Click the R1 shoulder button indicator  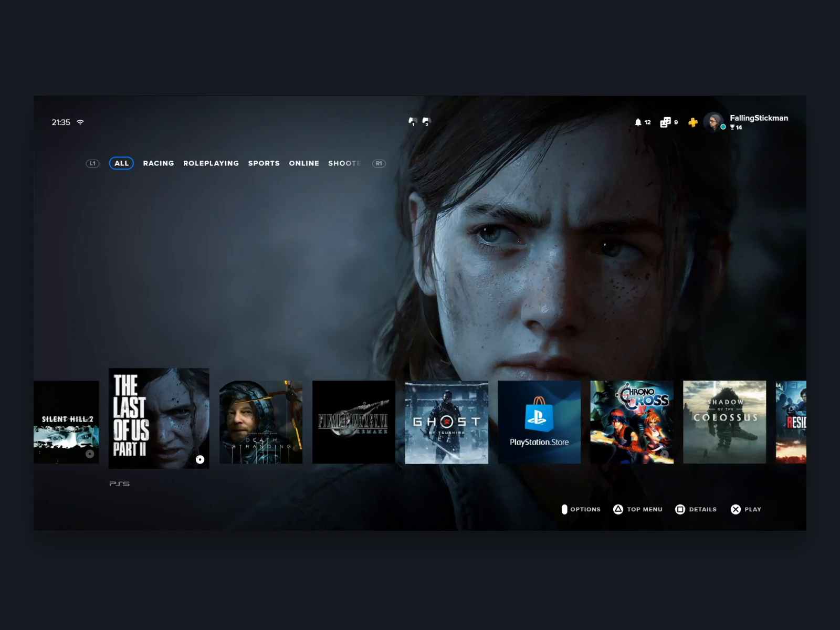point(379,163)
